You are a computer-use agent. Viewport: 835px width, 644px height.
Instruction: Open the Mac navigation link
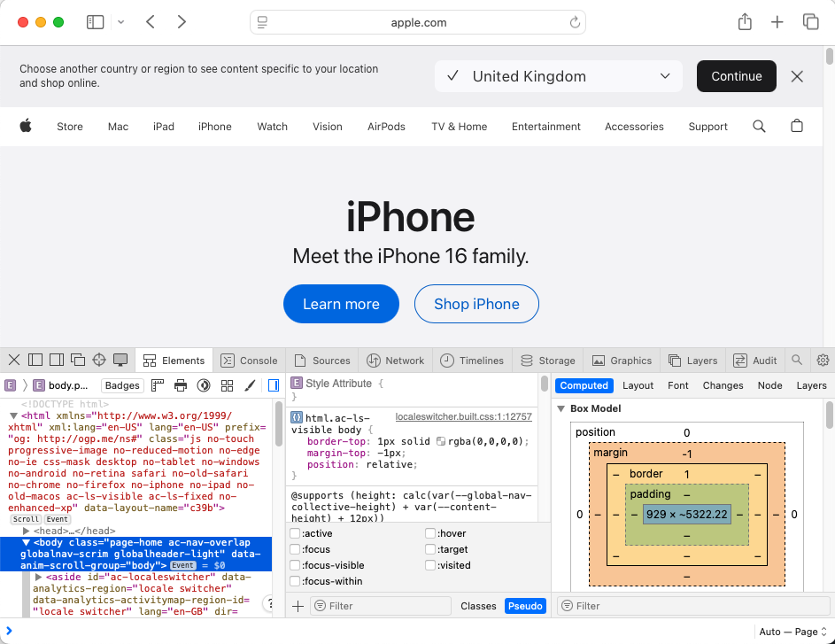[118, 127]
